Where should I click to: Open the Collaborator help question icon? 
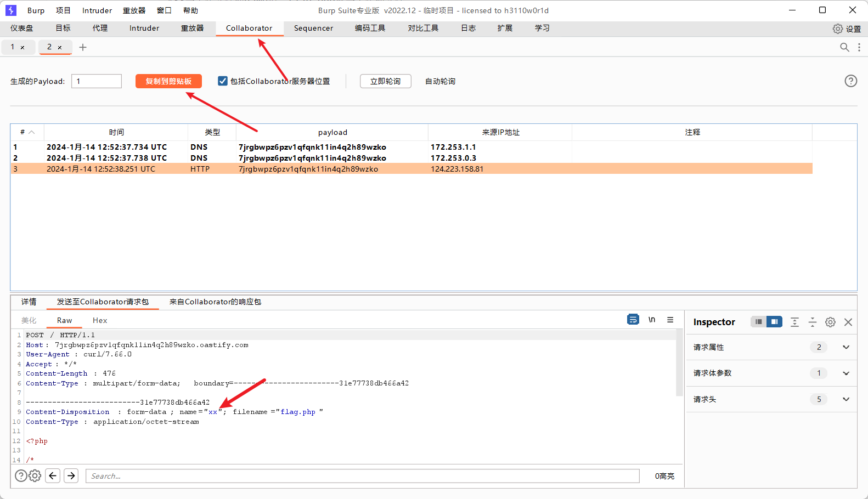850,81
